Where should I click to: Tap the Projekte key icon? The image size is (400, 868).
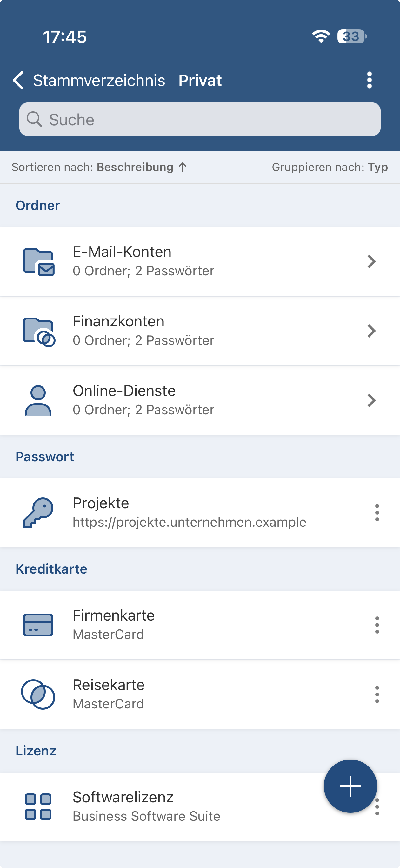(38, 512)
